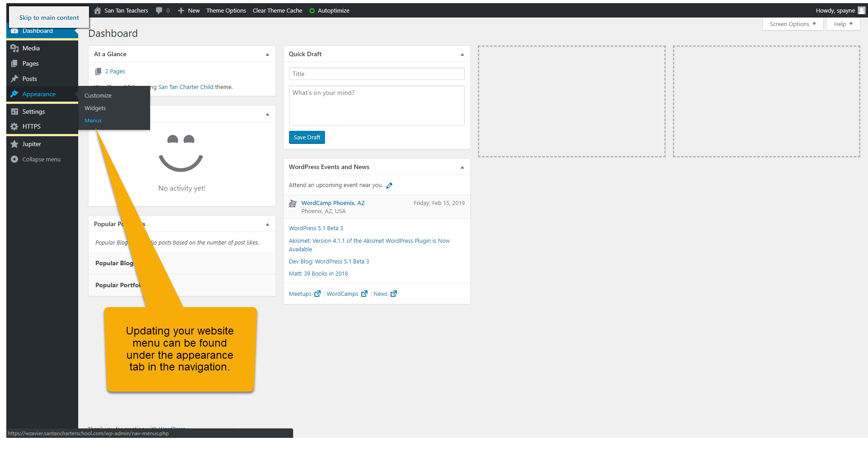Select the Popular Blog row
868x468 pixels.
coord(182,263)
